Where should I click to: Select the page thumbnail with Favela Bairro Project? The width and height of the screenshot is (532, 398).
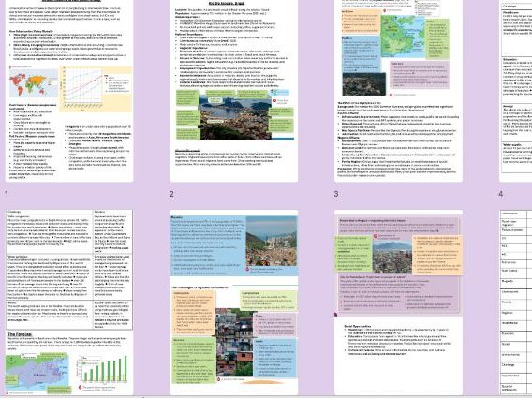(398, 302)
